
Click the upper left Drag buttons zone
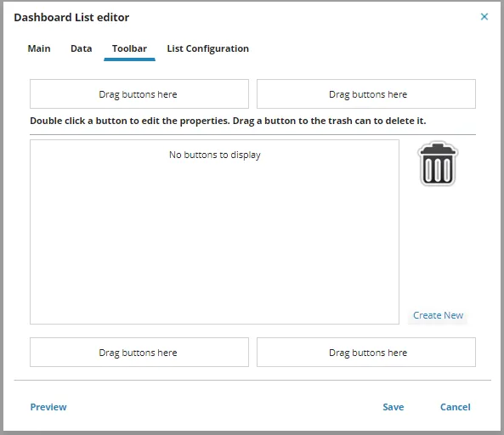pos(139,93)
